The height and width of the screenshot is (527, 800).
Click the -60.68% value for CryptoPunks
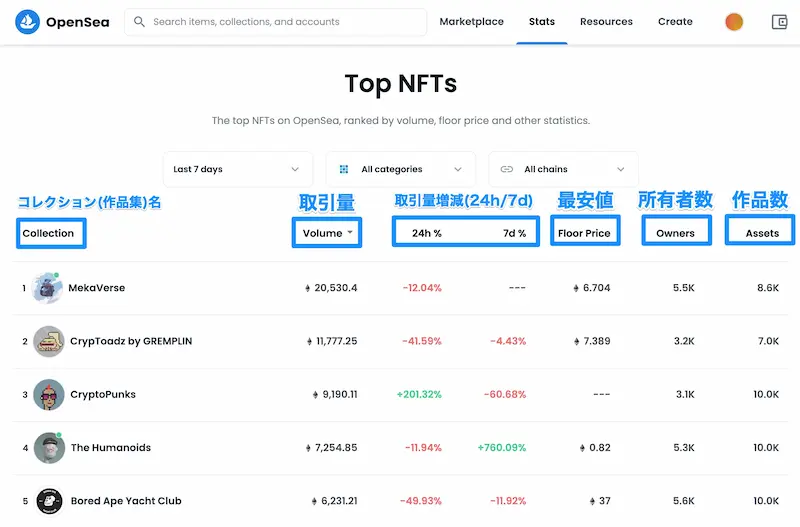point(505,394)
